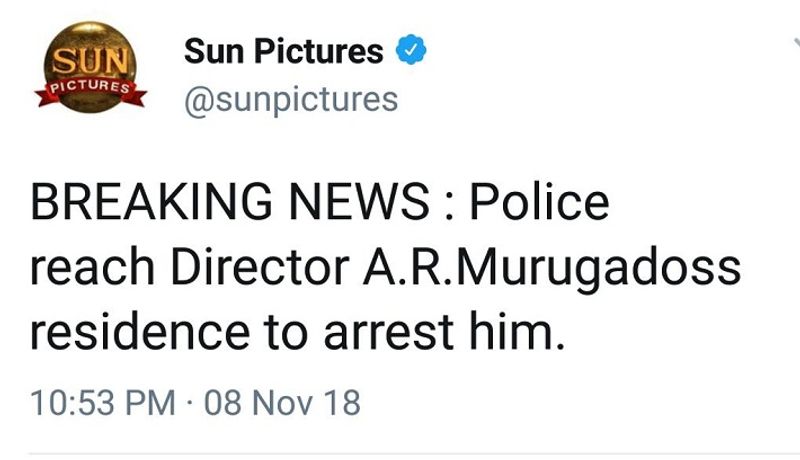Viewport: 800px width, 460px height.
Task: Click the word BREAKING in the tweet
Action: tap(150, 203)
